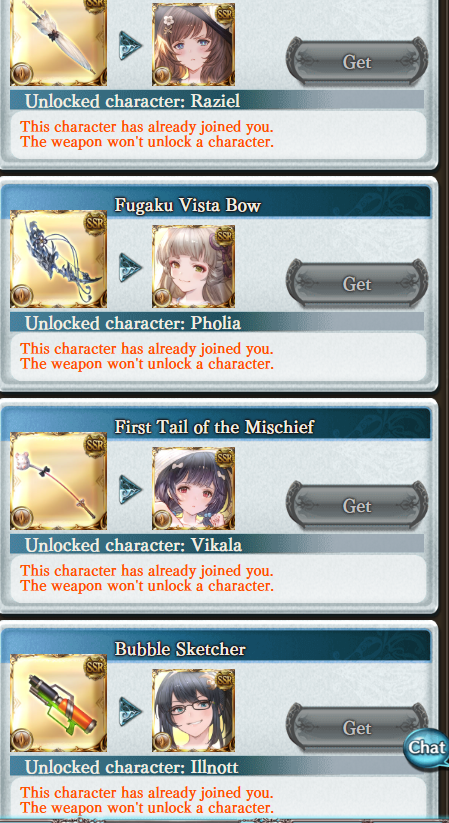449x823 pixels.
Task: Open the Pholia character portrait
Action: (193, 266)
